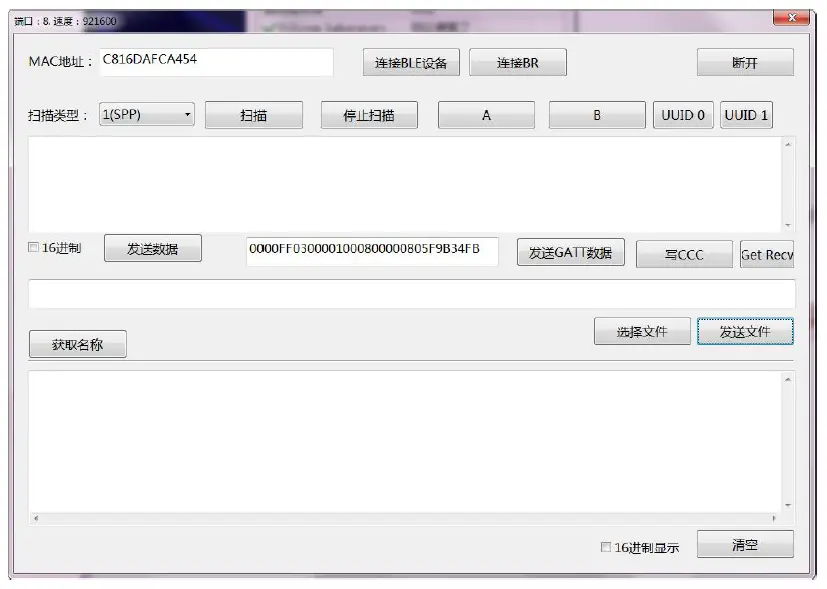Click 发送数据 to send data

tap(153, 248)
